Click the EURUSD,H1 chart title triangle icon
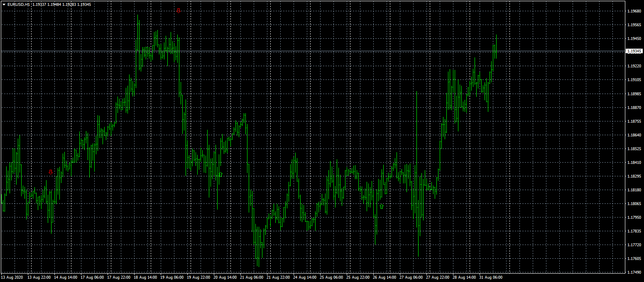644x282 pixels. click(x=4, y=4)
